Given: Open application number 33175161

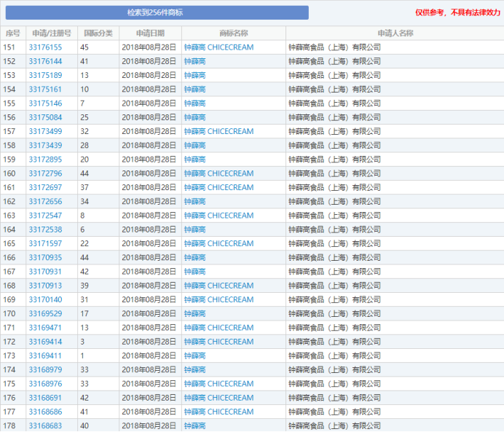Looking at the screenshot, I should coord(45,90).
